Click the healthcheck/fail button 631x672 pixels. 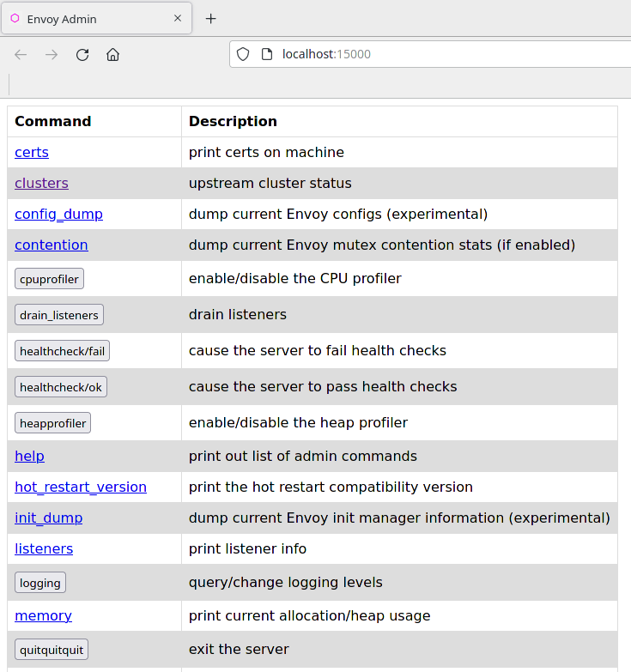point(62,351)
